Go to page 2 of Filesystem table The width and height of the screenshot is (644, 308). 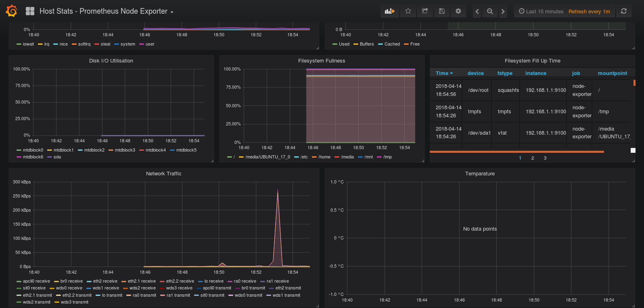(x=533, y=158)
